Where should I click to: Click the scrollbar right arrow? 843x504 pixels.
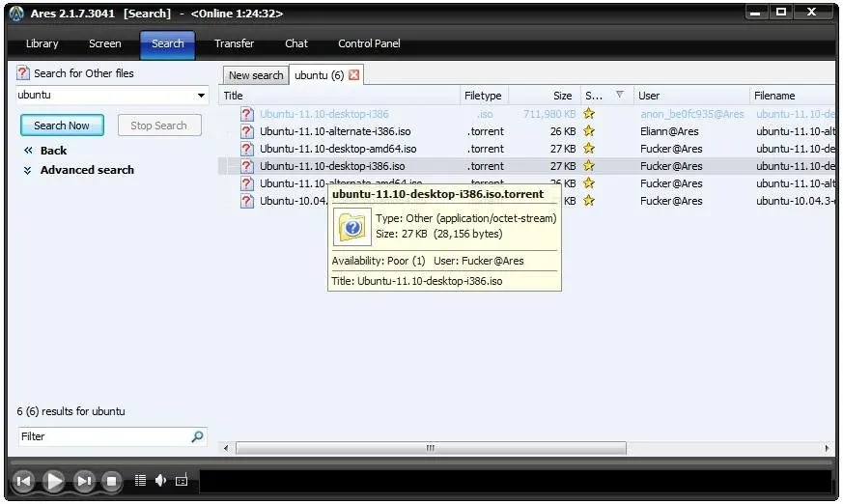[x=827, y=448]
